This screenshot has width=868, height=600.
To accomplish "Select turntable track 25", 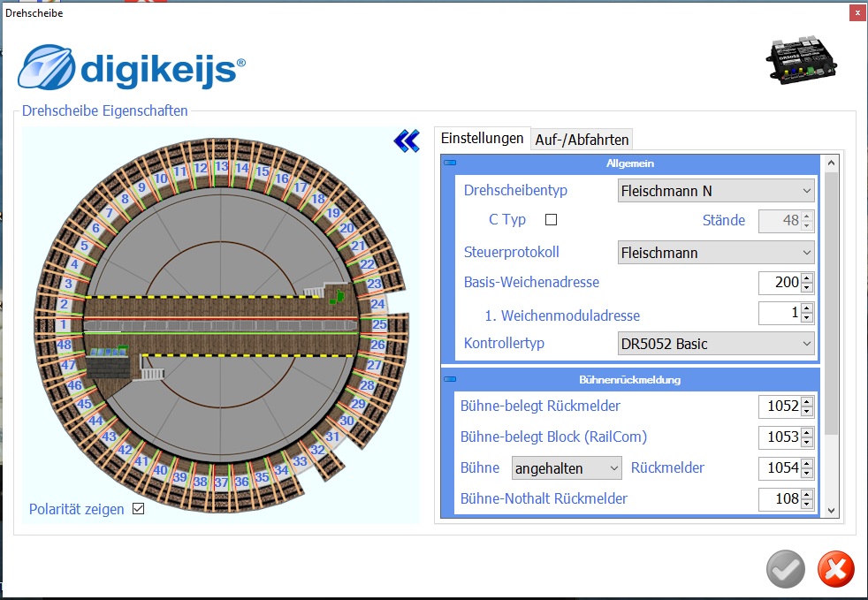I will point(379,324).
